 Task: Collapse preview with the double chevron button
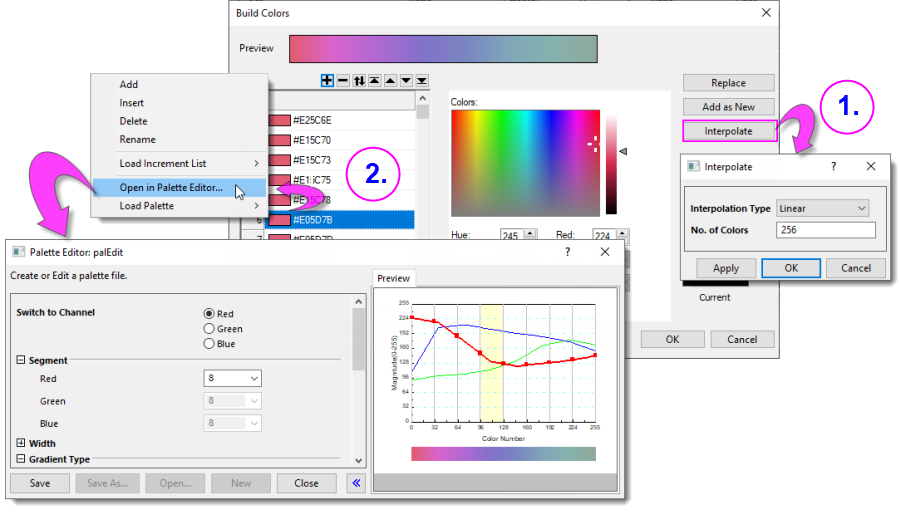pos(356,483)
